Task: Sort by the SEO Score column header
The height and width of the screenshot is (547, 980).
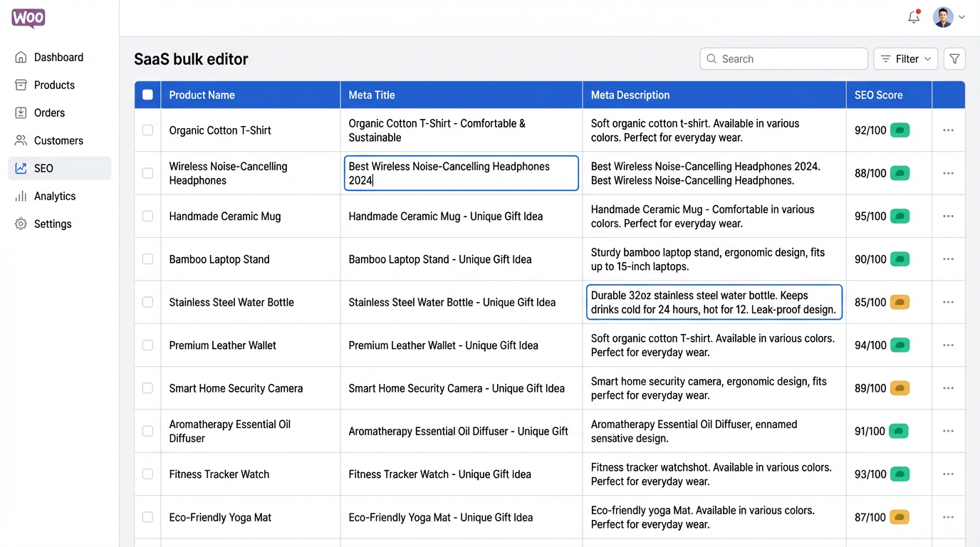Action: [878, 95]
